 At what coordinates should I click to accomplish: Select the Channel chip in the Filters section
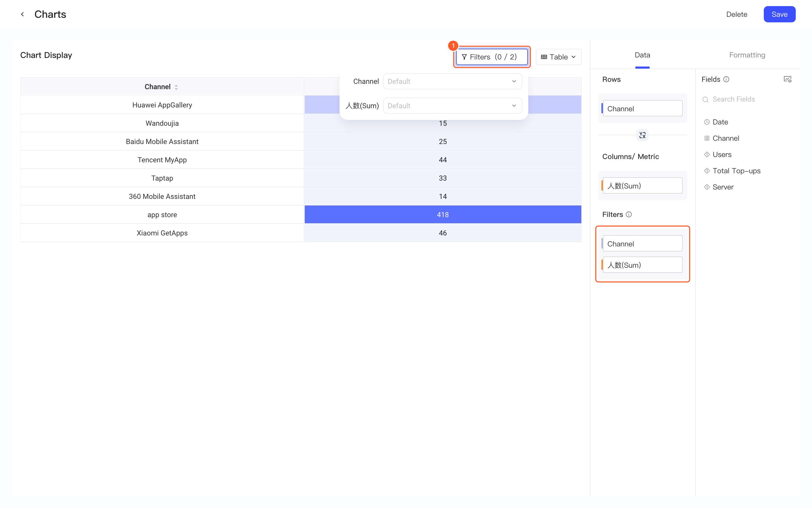point(642,244)
